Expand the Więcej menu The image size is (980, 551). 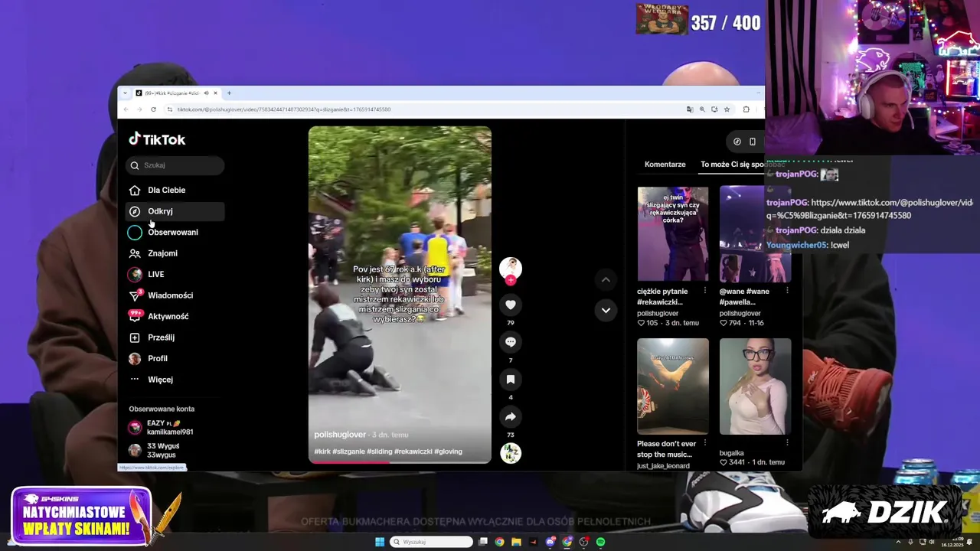175,380
